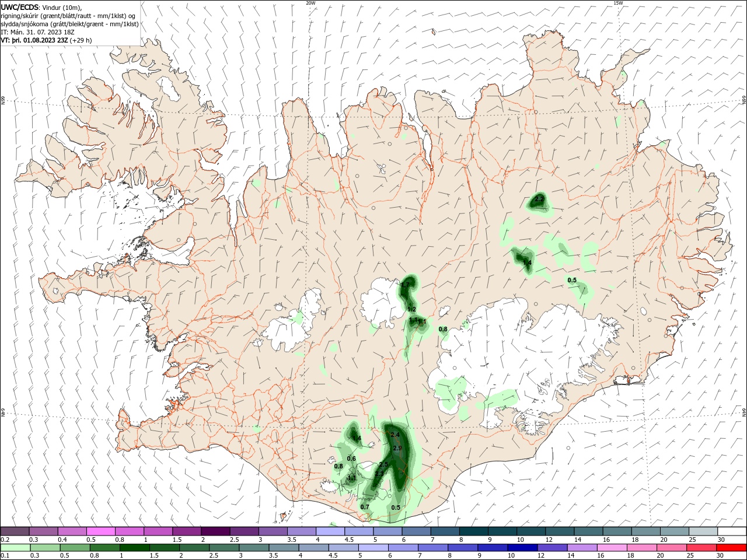This screenshot has width=747, height=560.
Task: Select the dusky plum swatch between 0.2 and 0.3
Action: point(15,531)
